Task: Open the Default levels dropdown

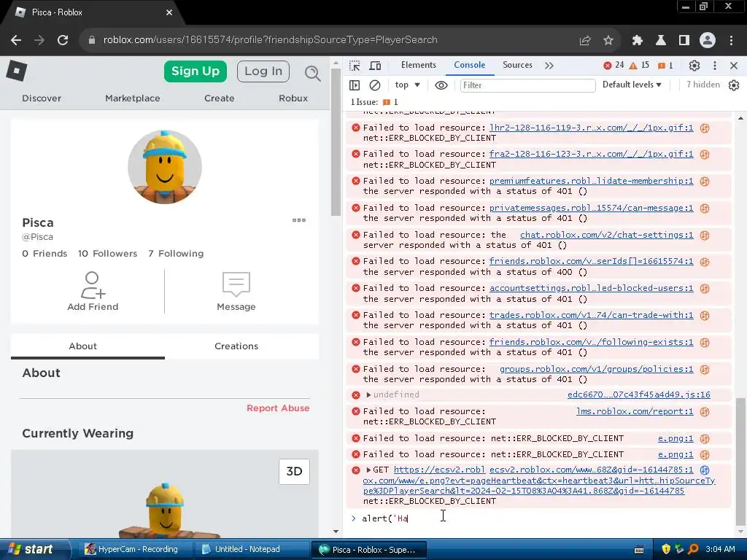Action: [x=632, y=85]
